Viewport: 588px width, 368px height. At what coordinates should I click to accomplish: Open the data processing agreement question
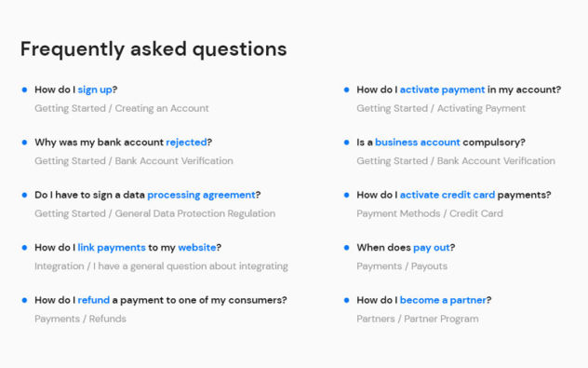click(x=147, y=195)
